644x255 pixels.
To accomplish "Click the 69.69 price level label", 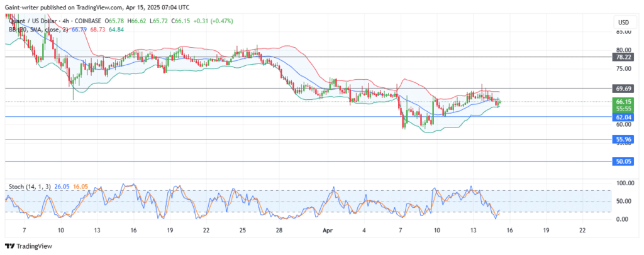I will pyautogui.click(x=623, y=89).
